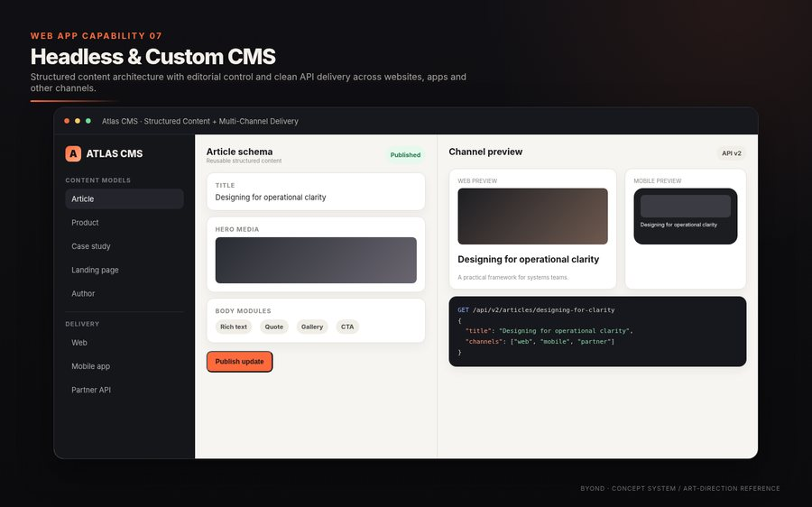The width and height of the screenshot is (812, 507).
Task: Click the API v2 badge
Action: (x=731, y=153)
